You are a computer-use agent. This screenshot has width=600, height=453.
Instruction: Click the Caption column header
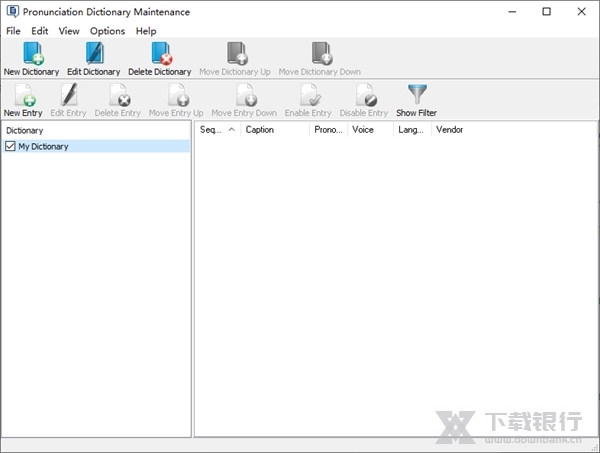pyautogui.click(x=275, y=130)
